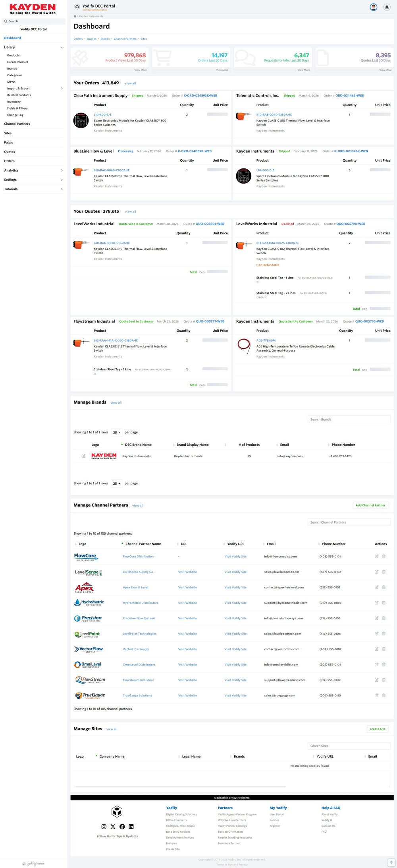Delete the FlowCore Distribution partner
The image size is (397, 868).
point(384,557)
